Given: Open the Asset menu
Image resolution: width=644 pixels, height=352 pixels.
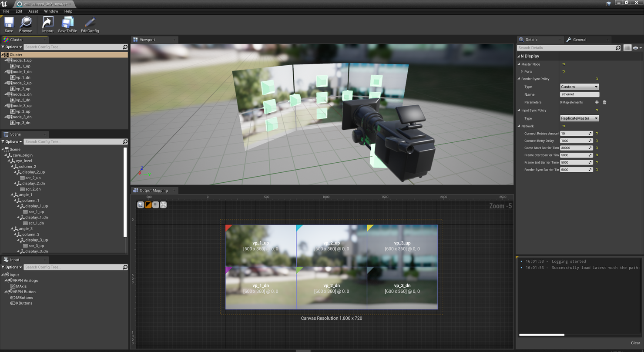Looking at the screenshot, I should [x=33, y=11].
